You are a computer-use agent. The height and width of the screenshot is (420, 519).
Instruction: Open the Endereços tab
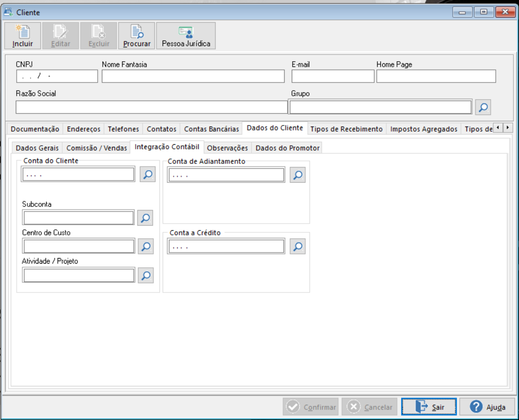click(x=84, y=129)
